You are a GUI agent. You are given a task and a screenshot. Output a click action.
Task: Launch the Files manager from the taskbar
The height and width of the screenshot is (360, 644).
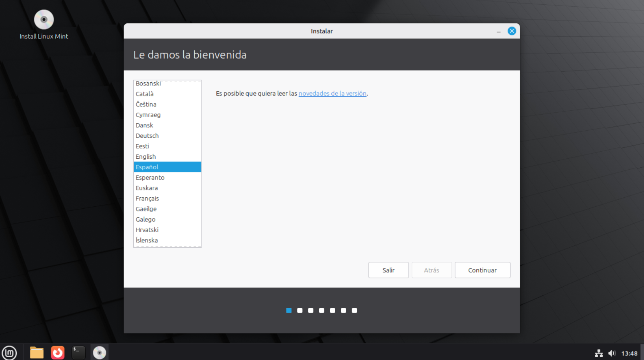[x=37, y=353]
